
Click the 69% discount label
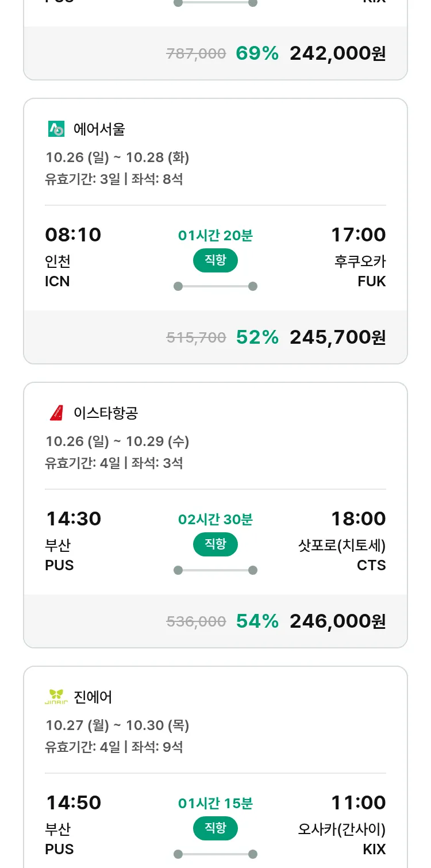coord(257,53)
